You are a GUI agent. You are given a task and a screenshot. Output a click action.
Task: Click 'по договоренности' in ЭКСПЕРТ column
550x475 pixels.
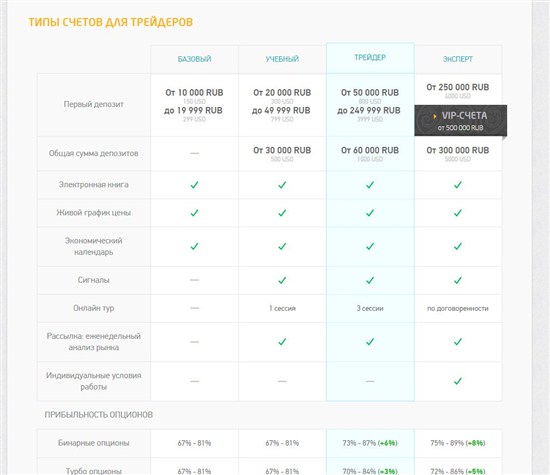pyautogui.click(x=458, y=308)
